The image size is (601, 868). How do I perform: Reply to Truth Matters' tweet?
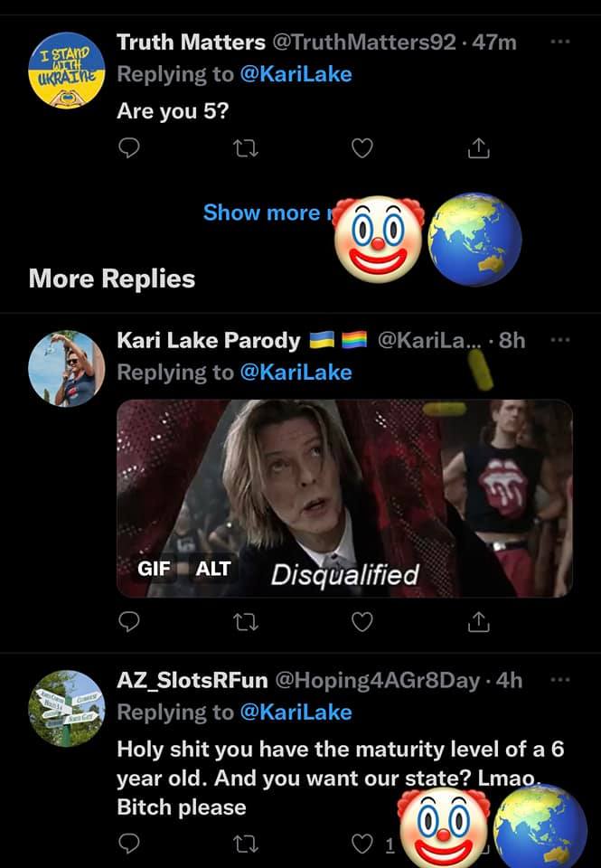(x=130, y=149)
